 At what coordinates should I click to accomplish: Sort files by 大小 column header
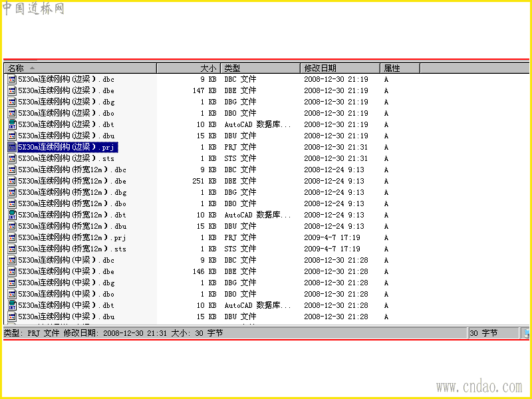pos(189,68)
